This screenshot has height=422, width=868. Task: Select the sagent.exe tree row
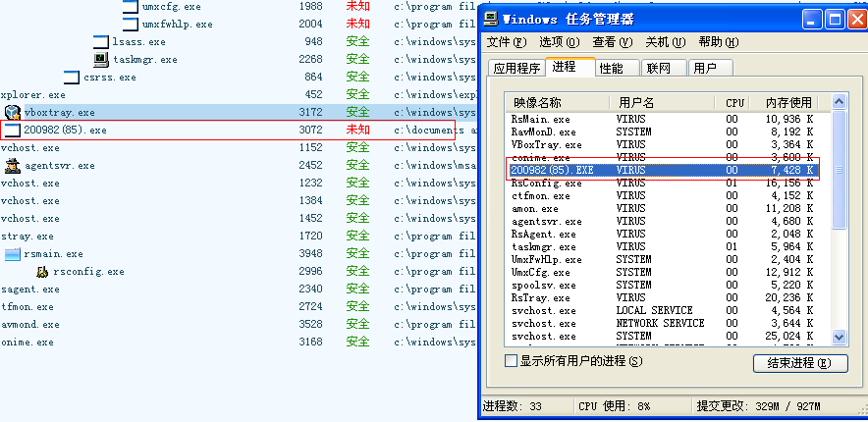click(x=238, y=290)
